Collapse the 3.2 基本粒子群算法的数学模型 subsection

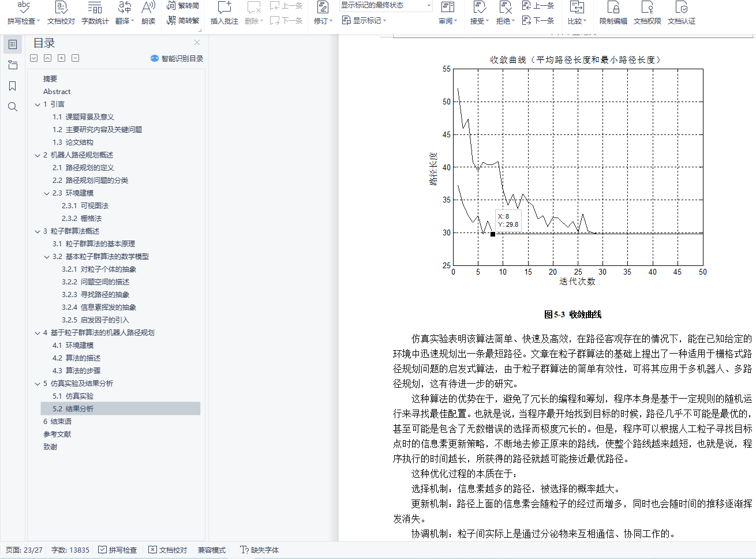point(47,257)
